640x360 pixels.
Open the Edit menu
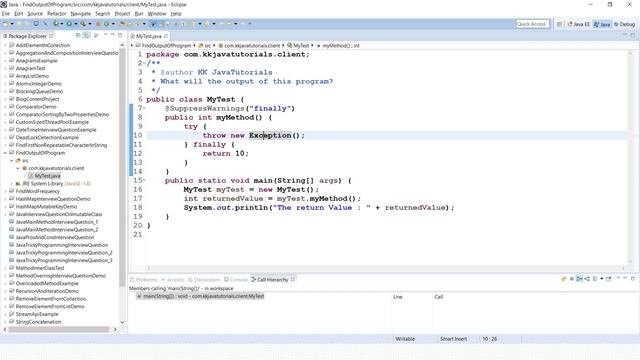coord(19,13)
